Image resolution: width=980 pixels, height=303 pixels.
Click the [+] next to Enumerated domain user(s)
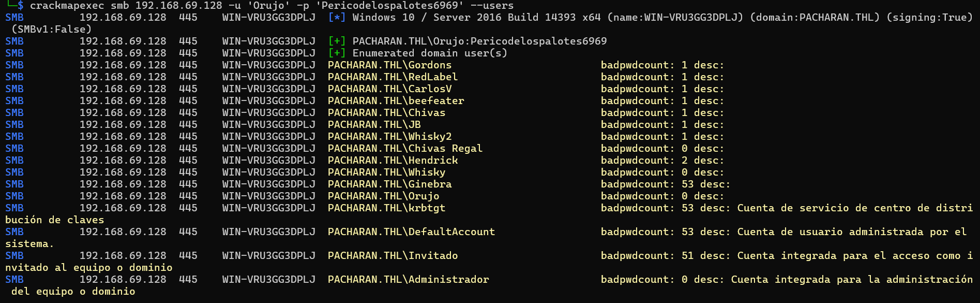pos(337,53)
